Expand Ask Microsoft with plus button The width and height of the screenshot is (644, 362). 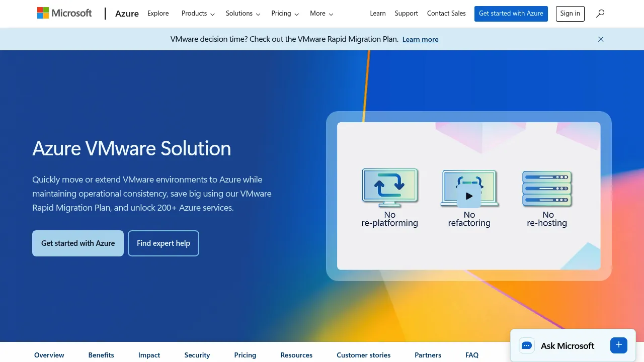coord(619,345)
